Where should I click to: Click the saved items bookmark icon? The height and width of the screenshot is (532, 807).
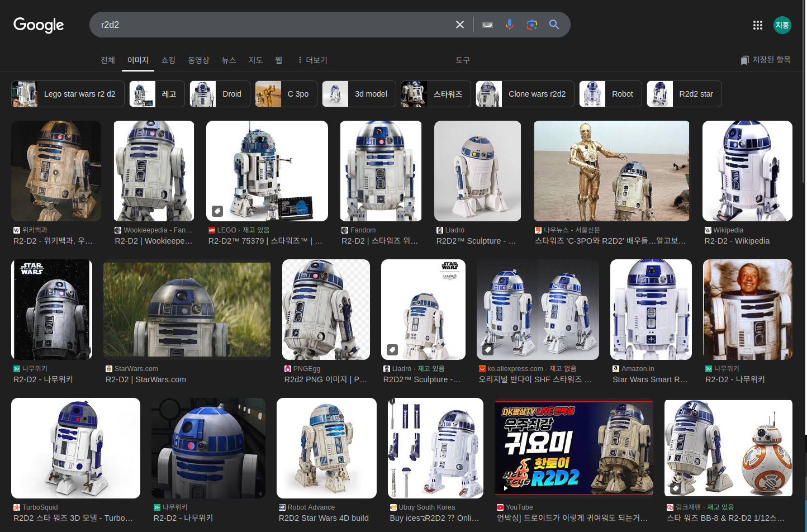[x=745, y=60]
